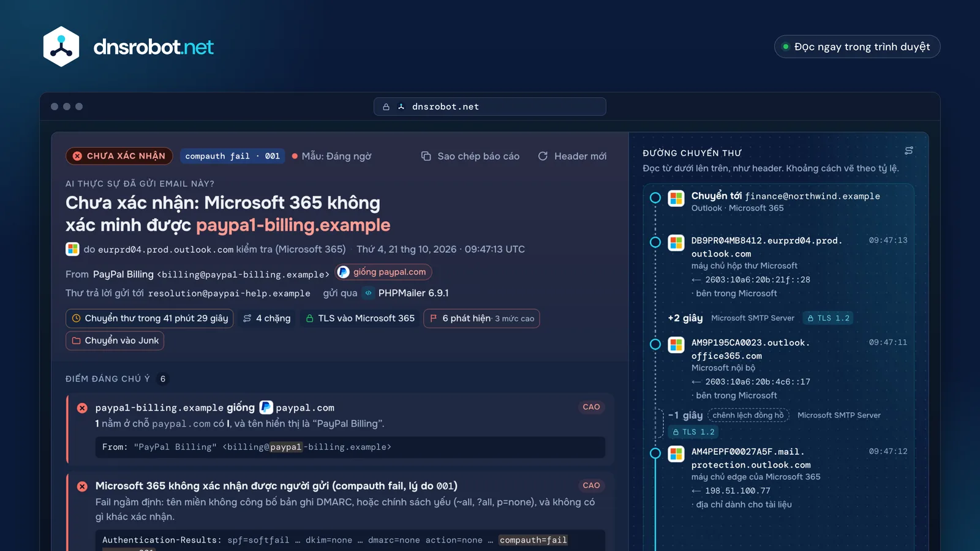Click the count badge '6' beside ĐIỂM ĐÁNG CHÚ Ý
Viewport: 980px width, 551px height.
pos(163,379)
